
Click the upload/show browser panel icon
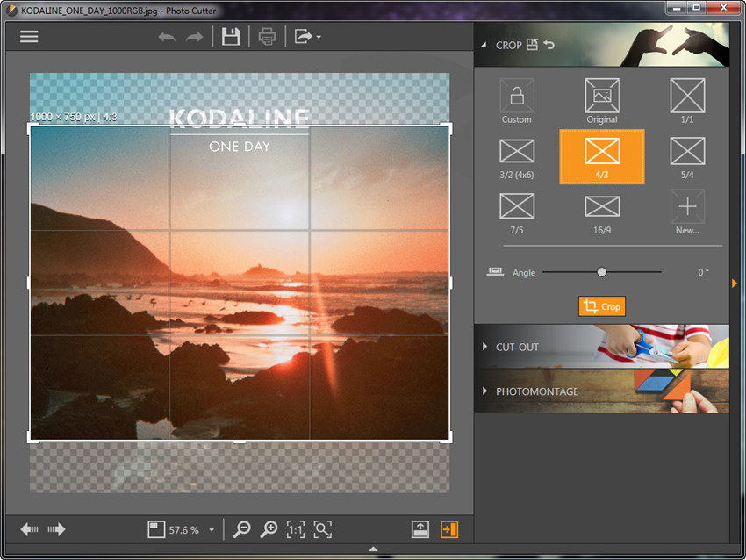pos(420,529)
